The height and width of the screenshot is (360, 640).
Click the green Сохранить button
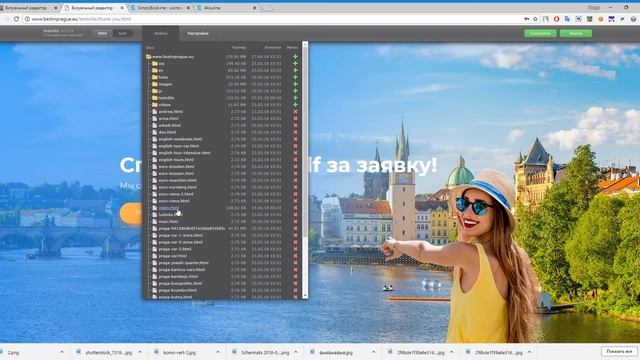(540, 33)
